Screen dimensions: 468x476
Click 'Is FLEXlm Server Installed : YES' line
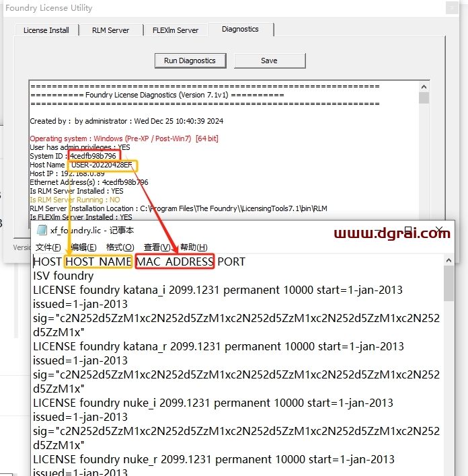click(x=81, y=217)
